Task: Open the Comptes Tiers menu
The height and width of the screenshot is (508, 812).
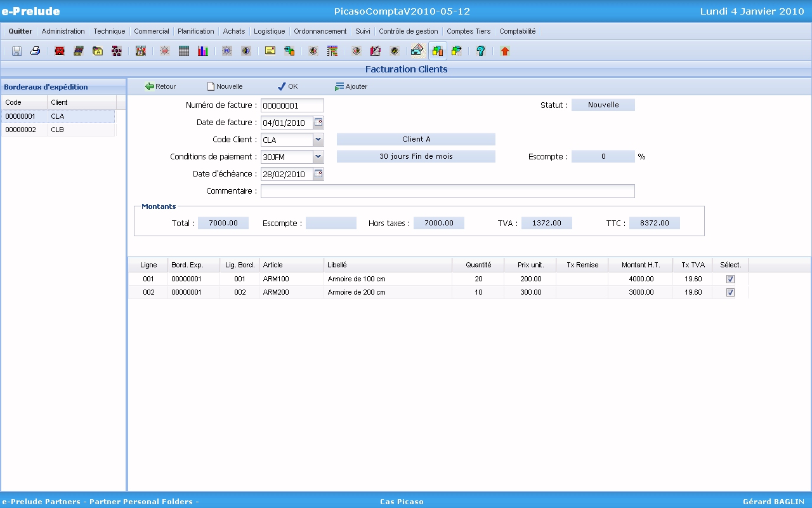Action: tap(469, 31)
